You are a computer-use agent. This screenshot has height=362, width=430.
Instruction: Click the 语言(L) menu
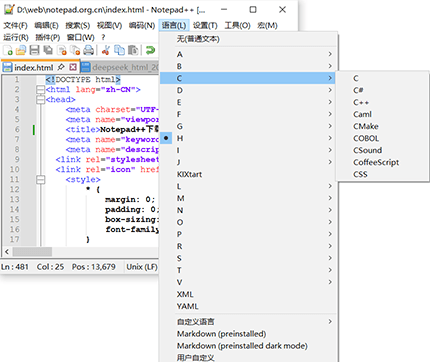tap(174, 26)
